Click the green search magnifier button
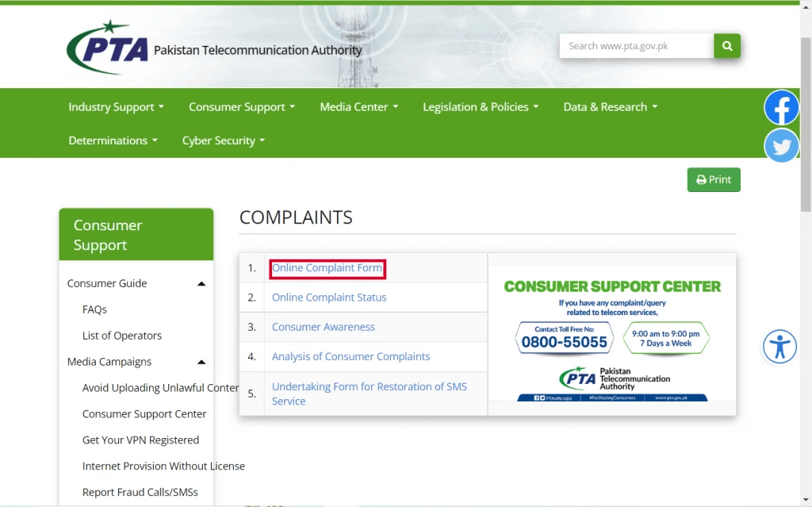812x507 pixels. click(727, 46)
